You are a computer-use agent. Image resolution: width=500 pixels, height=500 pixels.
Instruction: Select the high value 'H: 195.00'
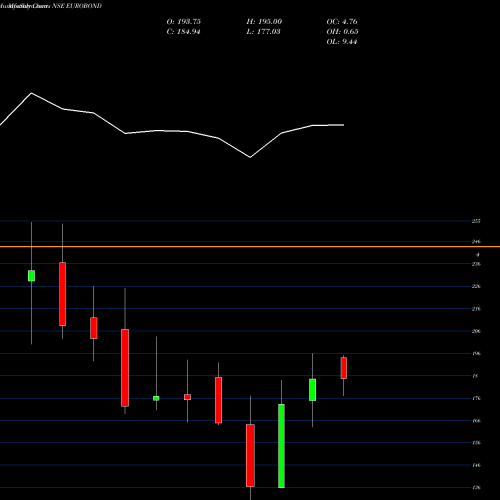pos(264,22)
